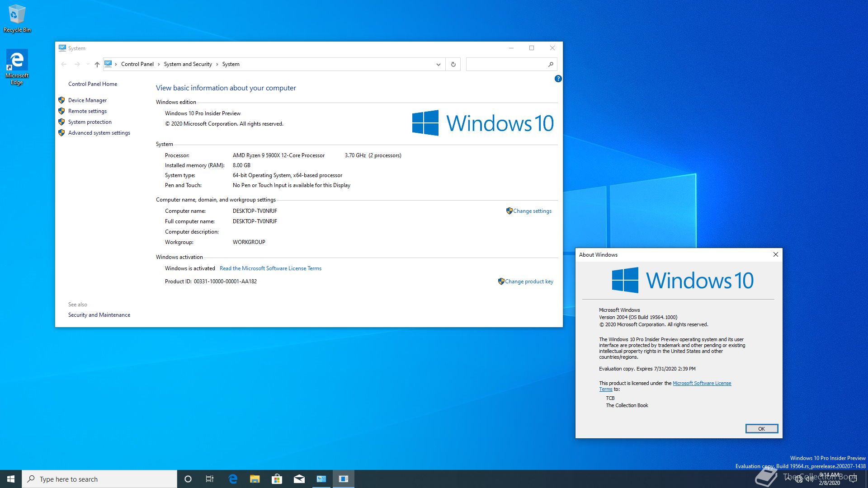The width and height of the screenshot is (868, 488).
Task: Refresh the System page
Action: [x=453, y=64]
